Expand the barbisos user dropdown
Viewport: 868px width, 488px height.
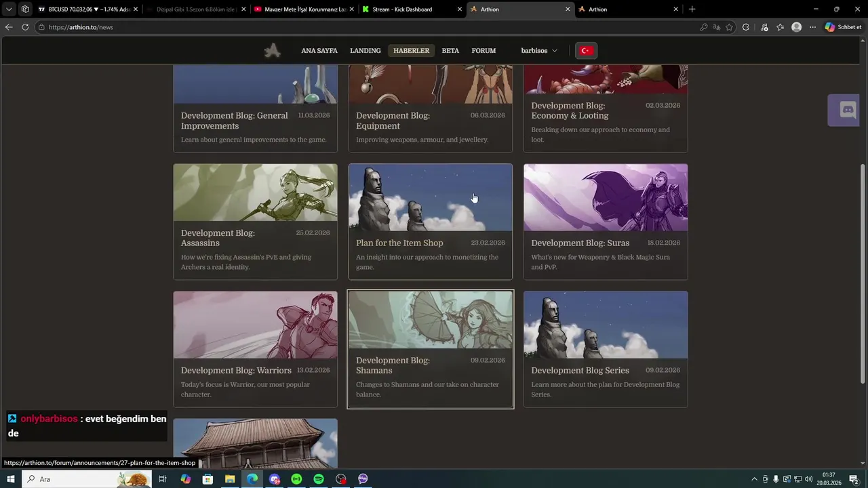point(539,51)
